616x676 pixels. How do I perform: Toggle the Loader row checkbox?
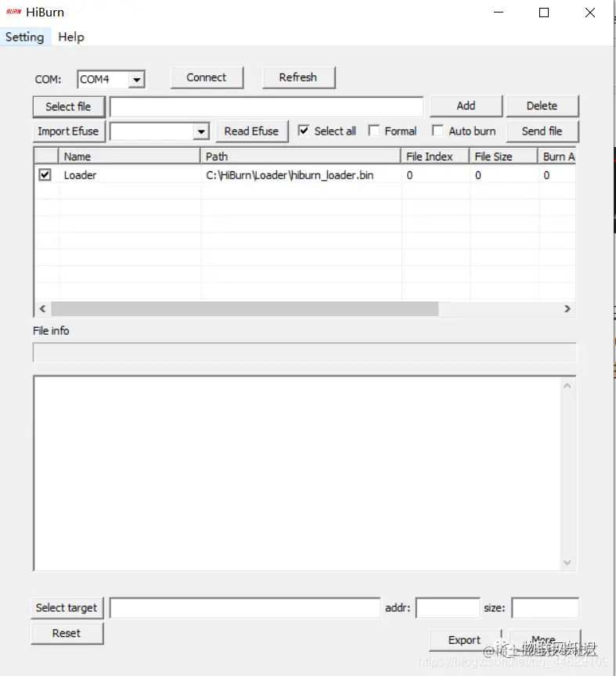click(x=45, y=175)
